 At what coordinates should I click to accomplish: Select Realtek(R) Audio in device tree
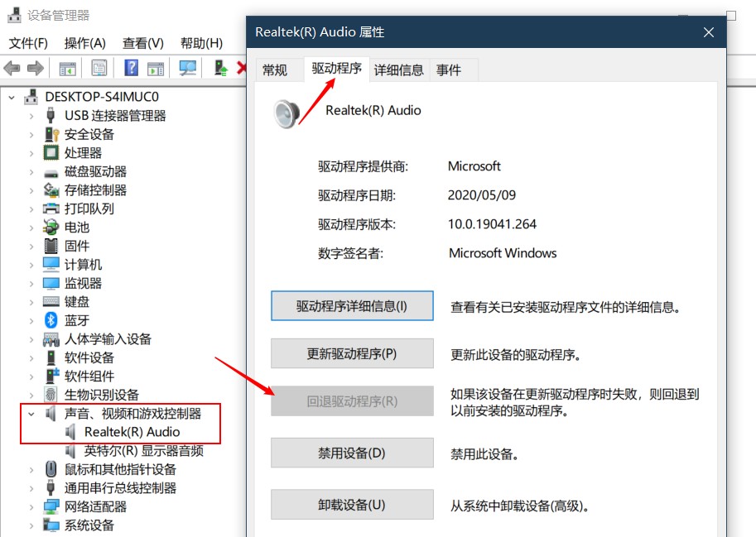click(x=132, y=432)
